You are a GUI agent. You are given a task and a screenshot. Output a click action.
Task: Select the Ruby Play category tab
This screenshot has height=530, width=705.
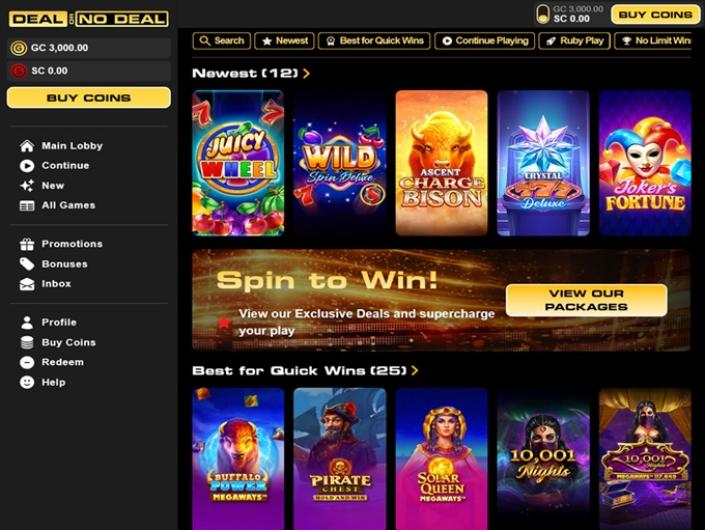575,41
